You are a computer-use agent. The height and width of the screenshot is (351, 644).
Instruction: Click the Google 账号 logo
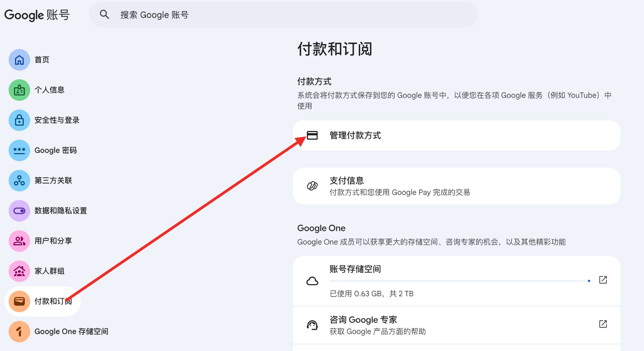(x=37, y=15)
